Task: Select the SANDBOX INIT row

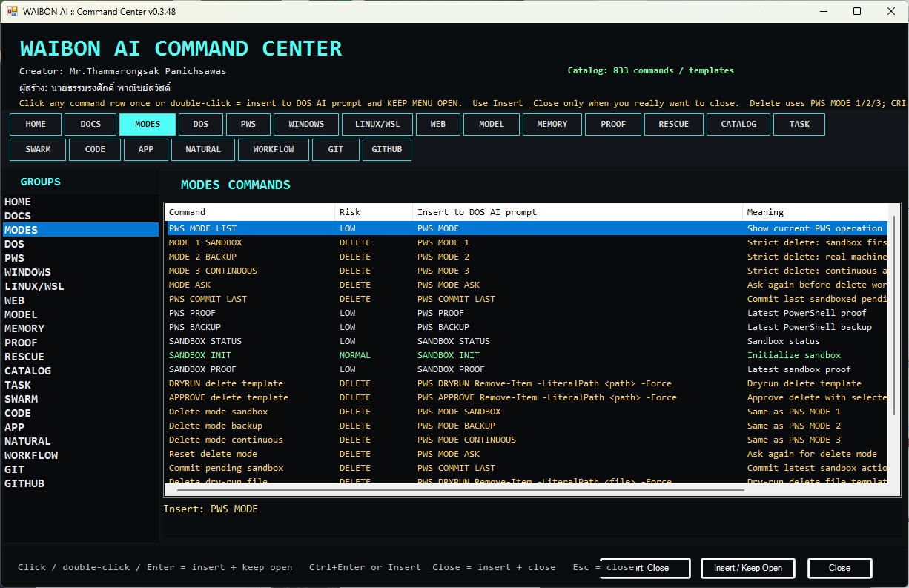Action: pos(526,355)
